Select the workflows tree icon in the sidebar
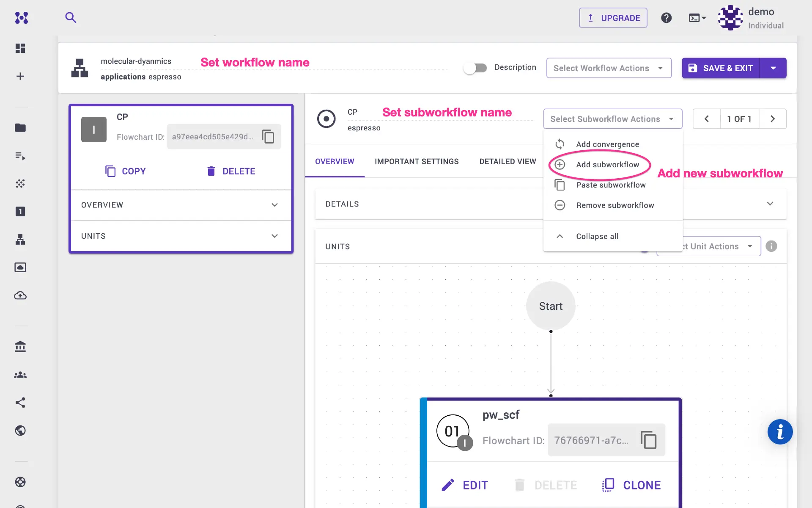 pos(20,240)
